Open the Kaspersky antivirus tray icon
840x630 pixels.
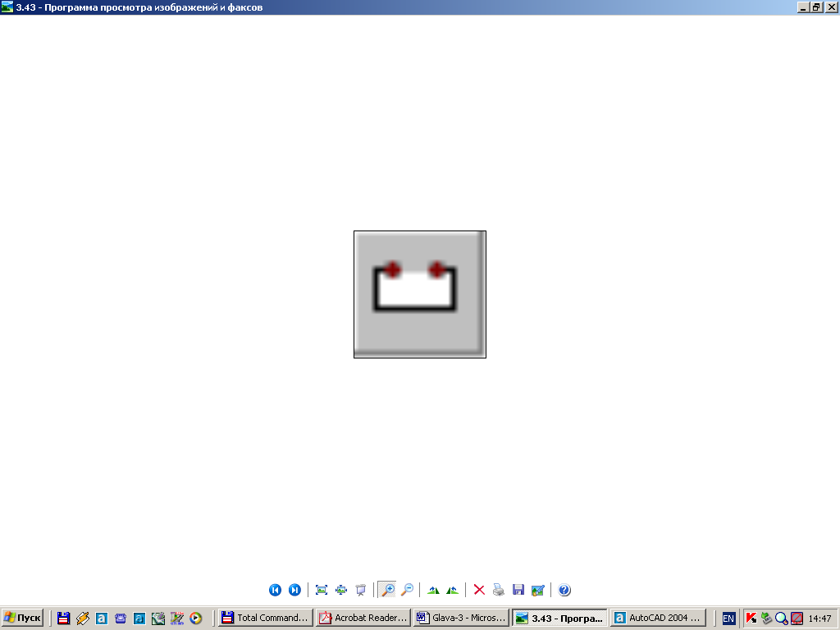(x=751, y=619)
